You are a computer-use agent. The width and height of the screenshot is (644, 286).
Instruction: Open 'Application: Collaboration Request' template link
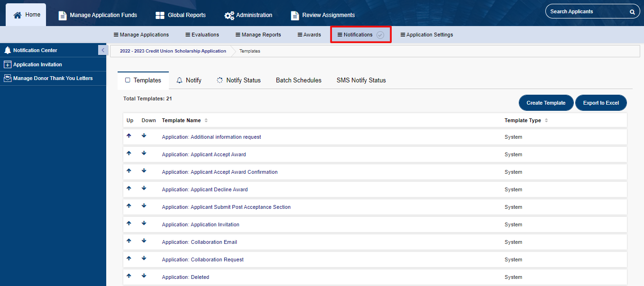tap(203, 259)
